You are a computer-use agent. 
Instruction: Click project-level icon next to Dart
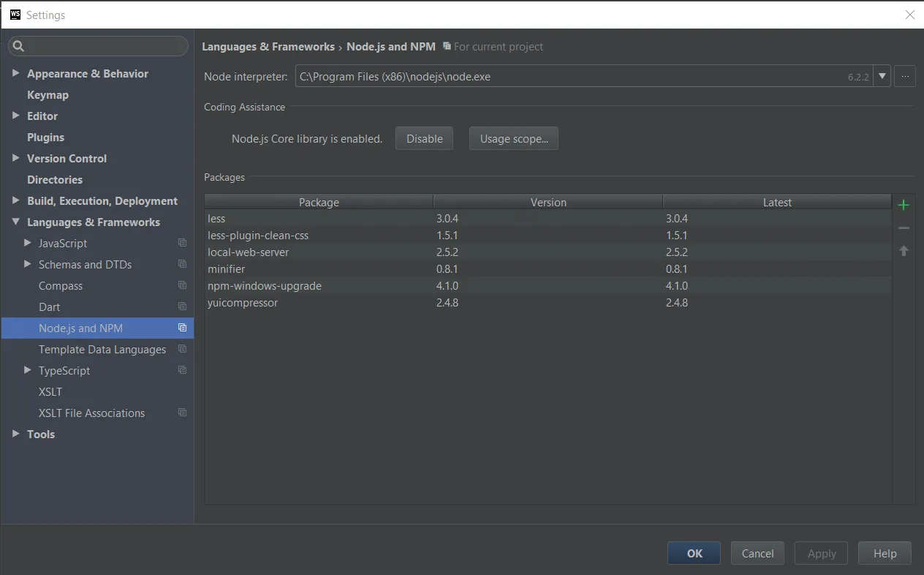point(183,307)
